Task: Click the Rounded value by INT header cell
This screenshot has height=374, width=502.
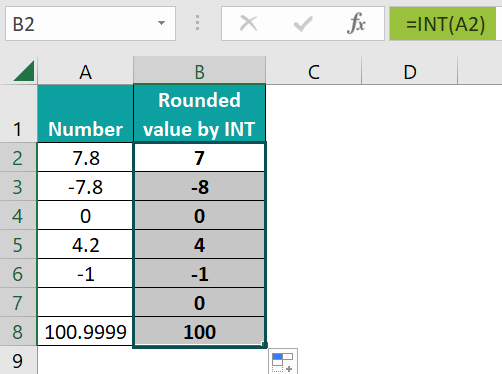Action: (x=199, y=113)
